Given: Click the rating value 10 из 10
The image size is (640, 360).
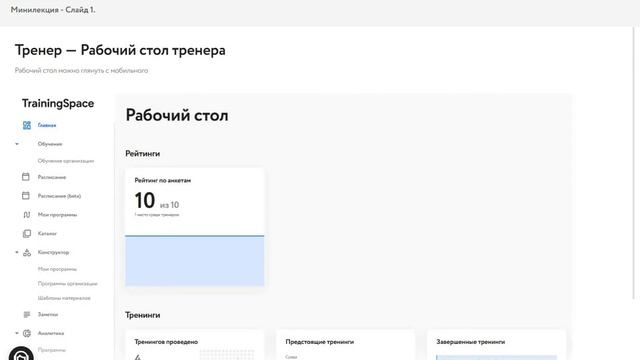Looking at the screenshot, I should click(157, 201).
